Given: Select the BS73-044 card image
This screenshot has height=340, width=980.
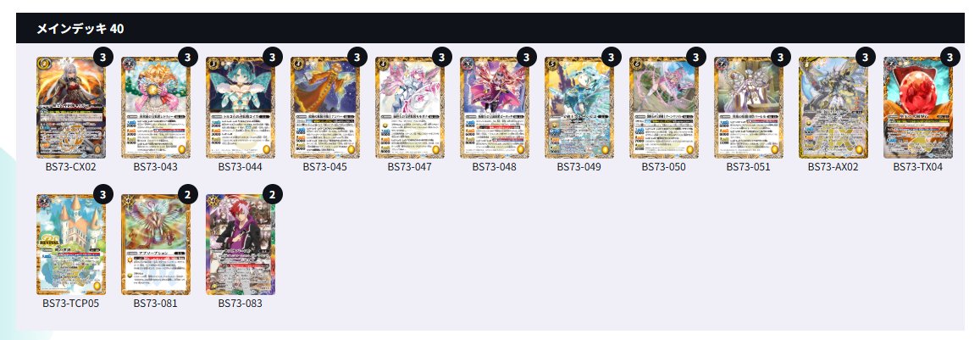Looking at the screenshot, I should coord(240,108).
